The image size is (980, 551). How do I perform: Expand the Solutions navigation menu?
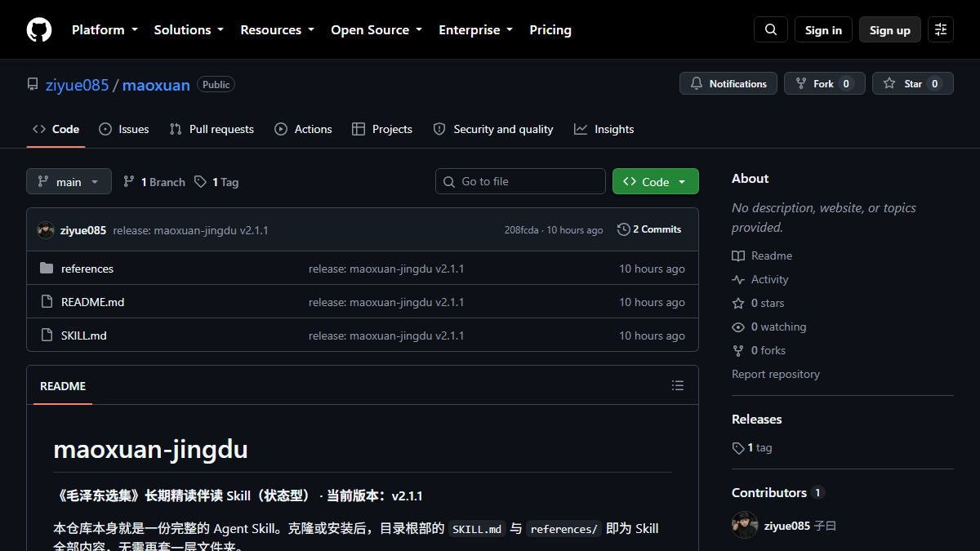point(189,30)
